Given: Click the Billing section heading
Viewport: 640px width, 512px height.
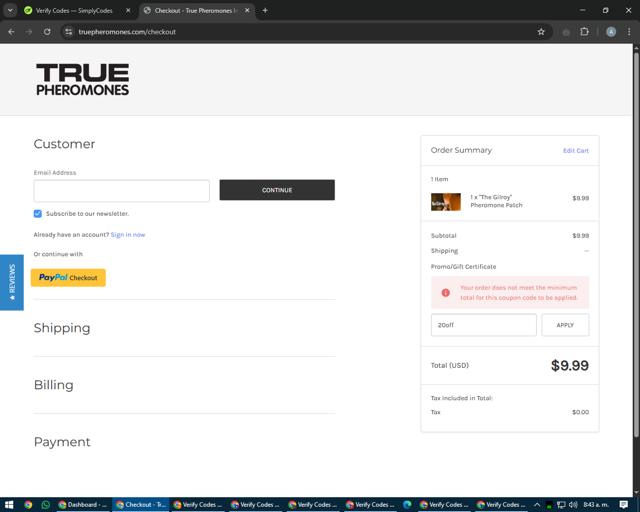Looking at the screenshot, I should tap(53, 385).
